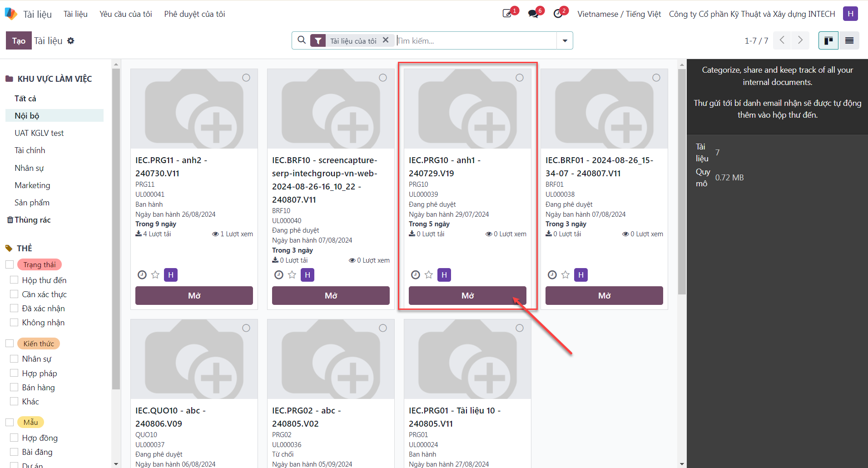Click the Tài liệu app name link
Viewport: 868px width, 468px height.
(37, 14)
